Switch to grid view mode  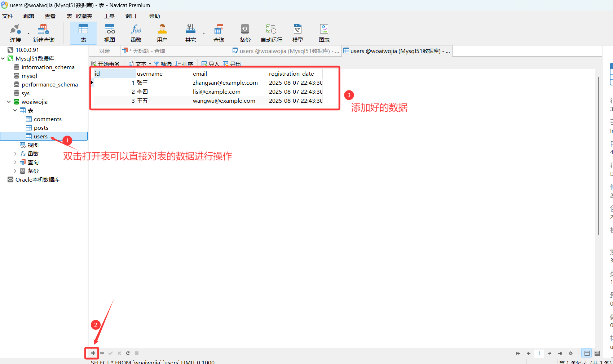[587, 353]
